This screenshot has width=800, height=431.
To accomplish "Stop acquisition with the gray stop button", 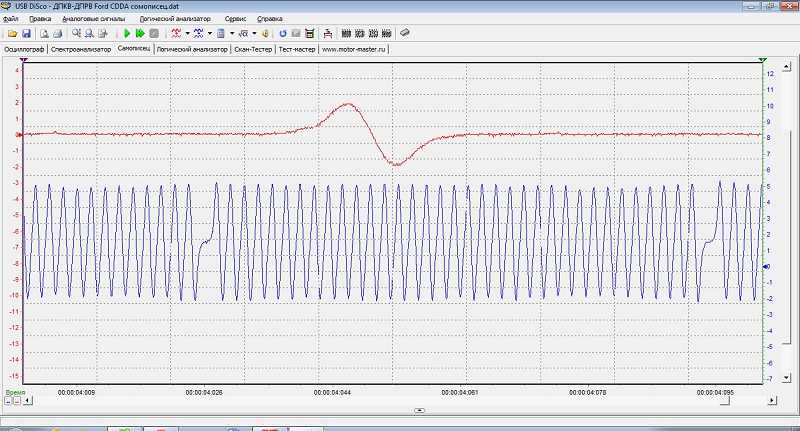I will pos(154,34).
